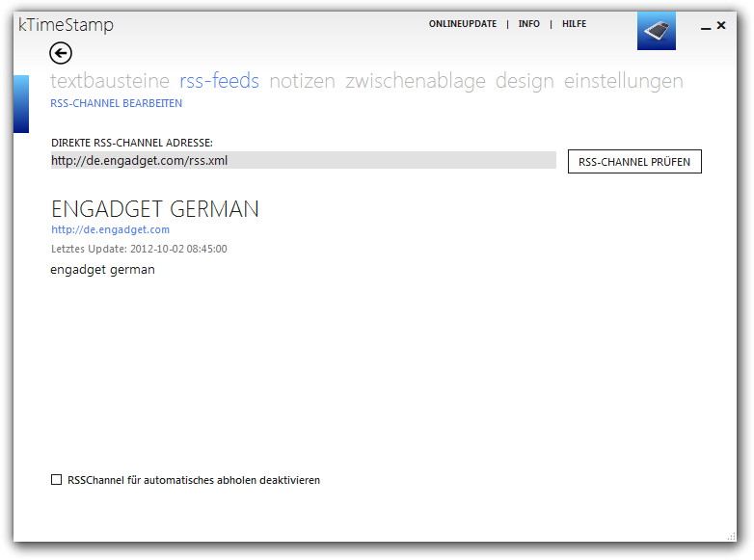
Task: Close the kTimeStamp window
Action: point(721,25)
